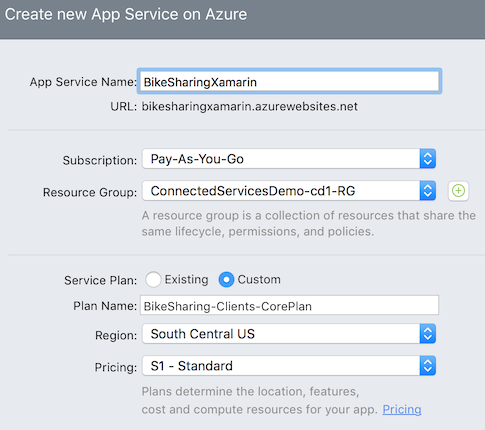Click the App Service Name input field

point(289,81)
